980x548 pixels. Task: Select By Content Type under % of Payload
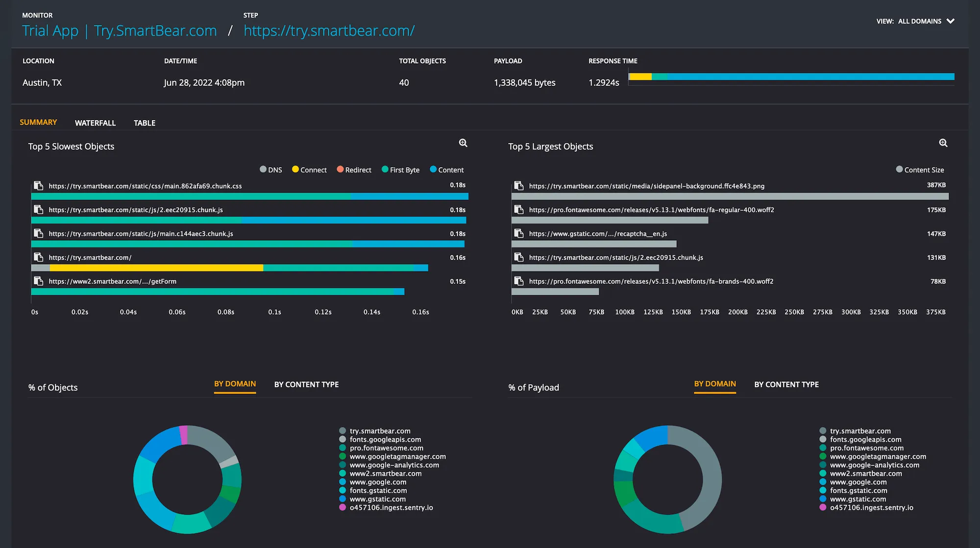coord(786,384)
